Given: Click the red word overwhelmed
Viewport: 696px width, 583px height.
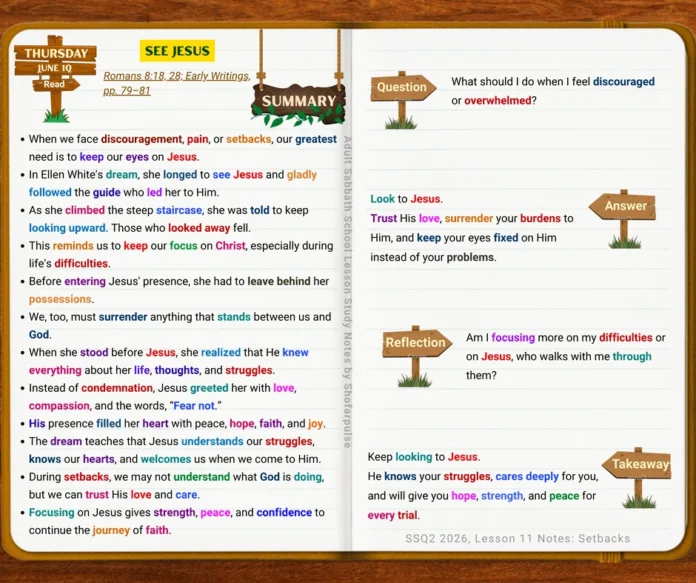Looking at the screenshot, I should point(498,101).
